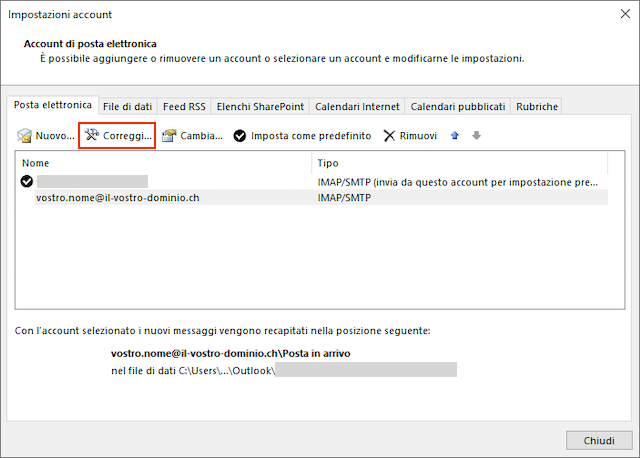Click the 'IMAP/SMTP (invia da questo account' cell

click(458, 182)
